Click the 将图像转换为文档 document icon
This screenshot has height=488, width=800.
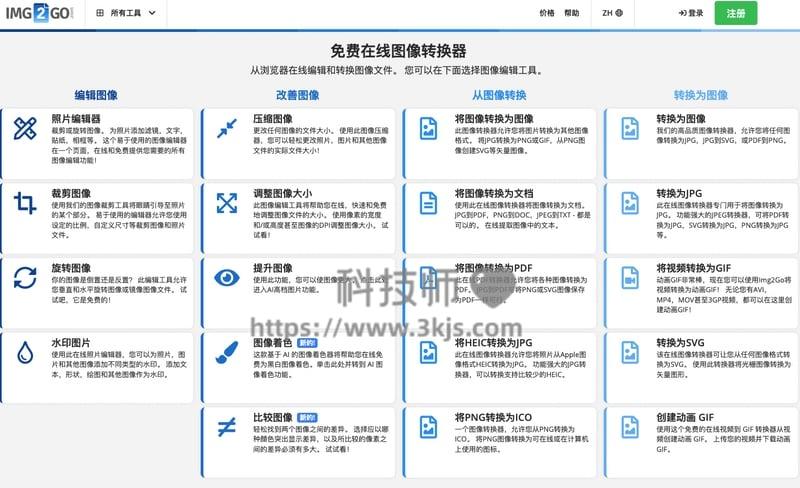pyautogui.click(x=428, y=203)
